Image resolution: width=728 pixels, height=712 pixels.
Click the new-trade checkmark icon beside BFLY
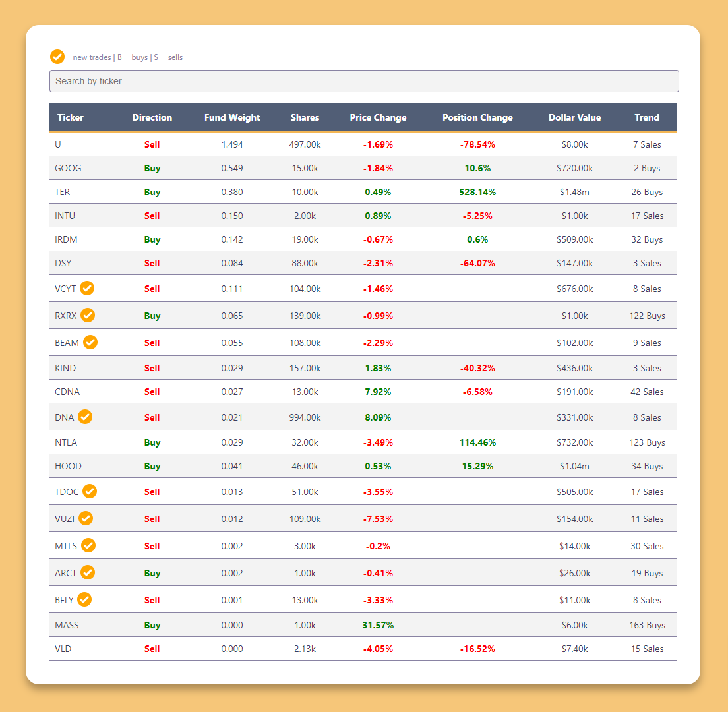[x=84, y=599]
